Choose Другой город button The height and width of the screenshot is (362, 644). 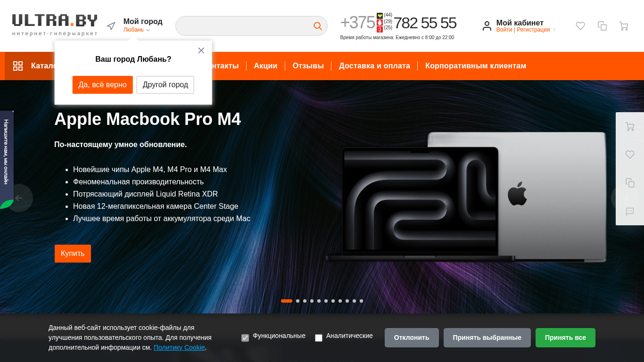(x=165, y=85)
